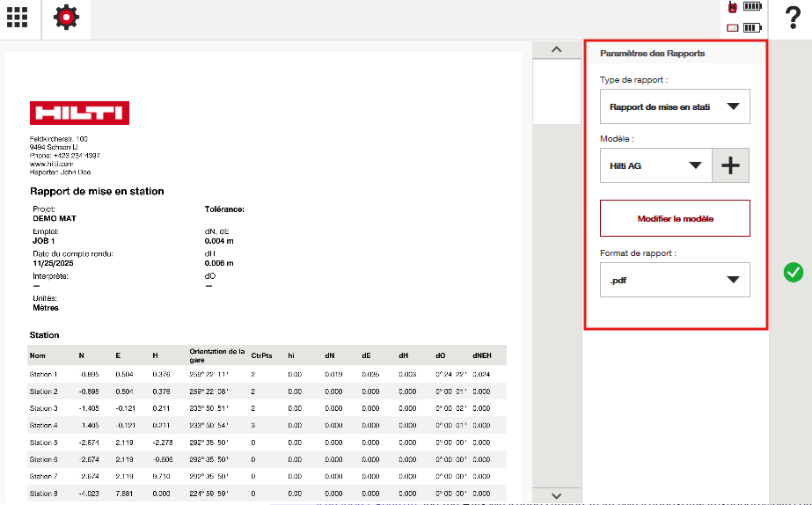Open the Format de rapport .pdf dropdown
Screen dimensions: 812x505
(x=675, y=280)
